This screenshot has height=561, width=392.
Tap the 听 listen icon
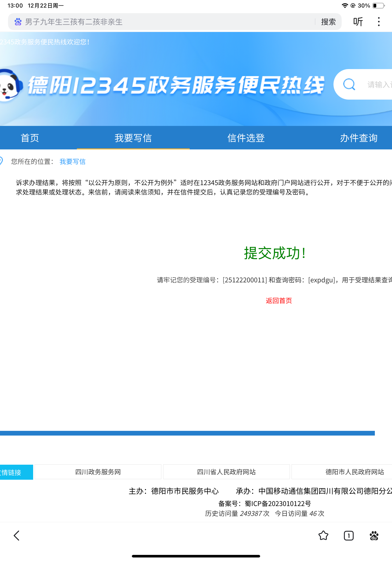[358, 22]
